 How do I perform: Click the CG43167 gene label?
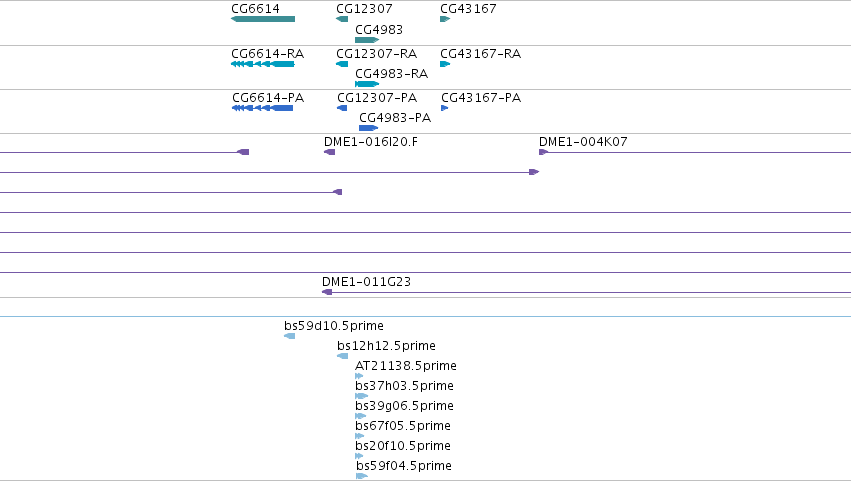coord(468,9)
